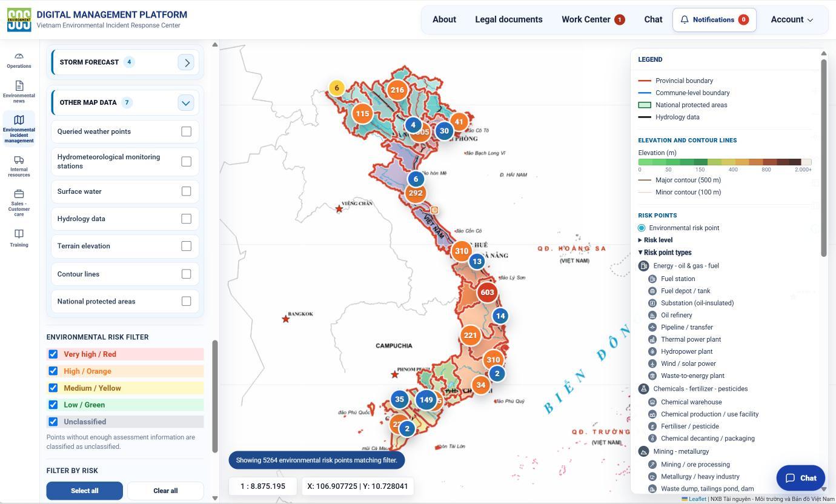Click the Wind / solar power icon

click(x=652, y=363)
